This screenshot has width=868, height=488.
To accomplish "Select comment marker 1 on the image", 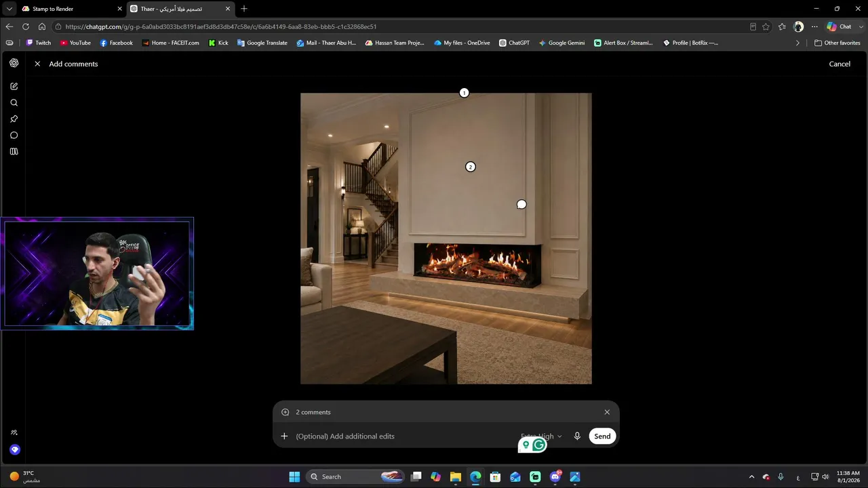I will (x=464, y=93).
